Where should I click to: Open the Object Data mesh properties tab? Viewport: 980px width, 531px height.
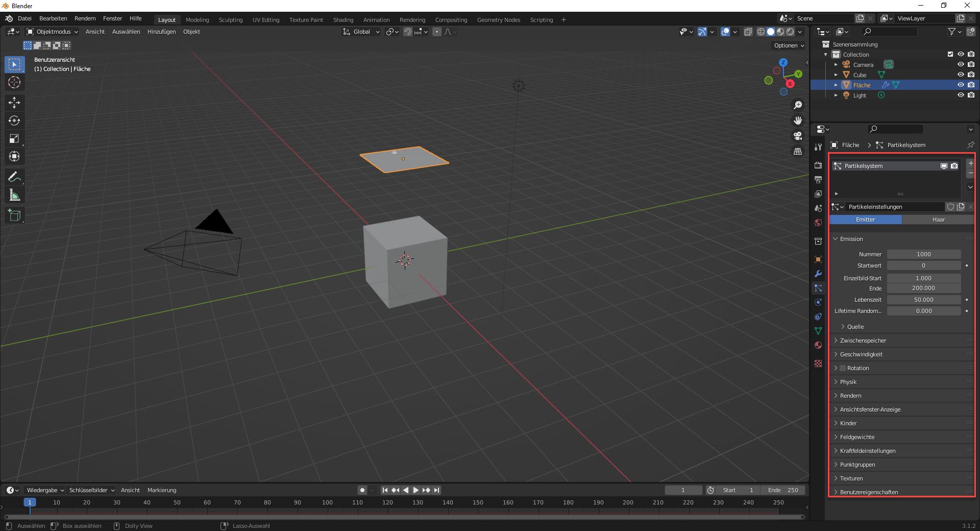pyautogui.click(x=818, y=331)
